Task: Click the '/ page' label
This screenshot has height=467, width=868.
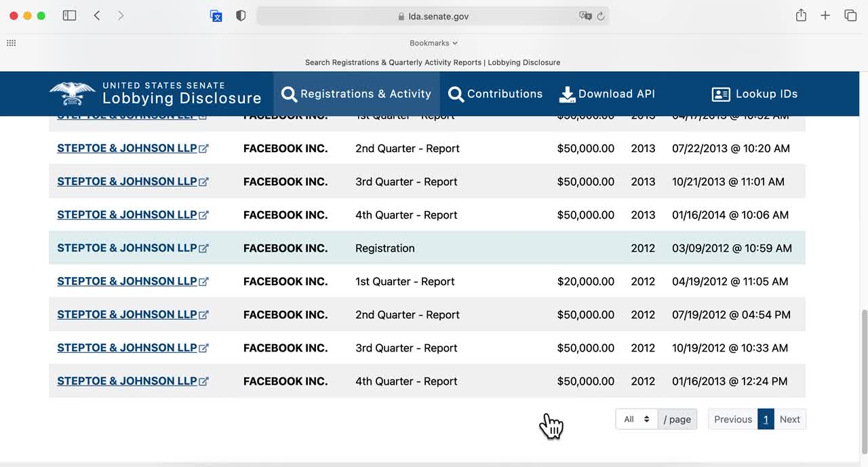Action: click(x=677, y=419)
